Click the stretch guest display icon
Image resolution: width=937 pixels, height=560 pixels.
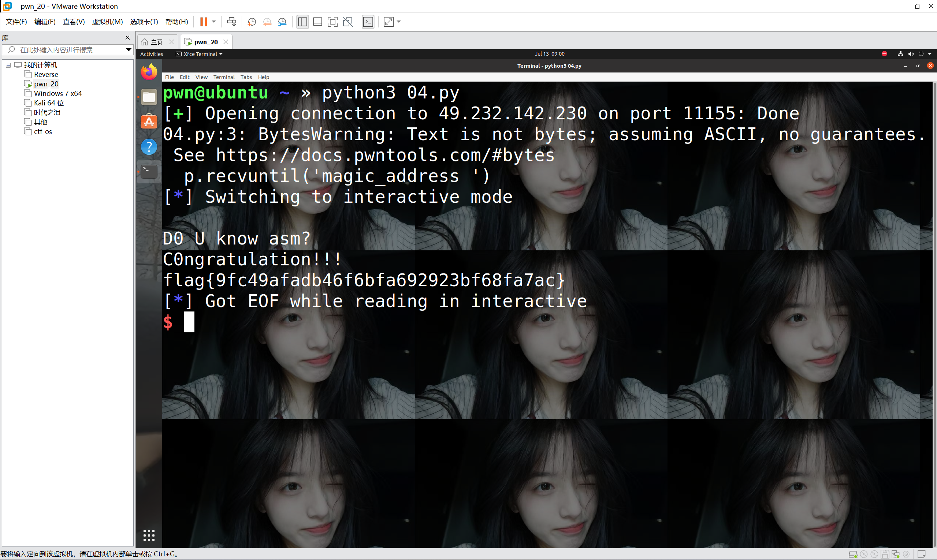point(388,22)
